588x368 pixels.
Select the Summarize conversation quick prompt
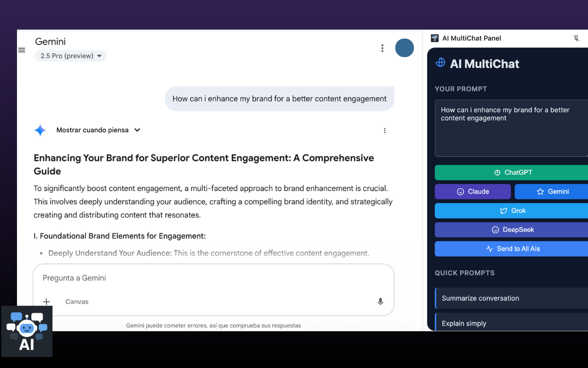511,298
